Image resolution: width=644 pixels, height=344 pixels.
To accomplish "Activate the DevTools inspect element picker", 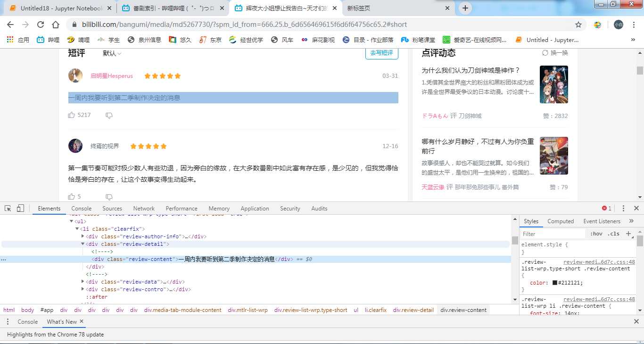I will click(x=8, y=208).
